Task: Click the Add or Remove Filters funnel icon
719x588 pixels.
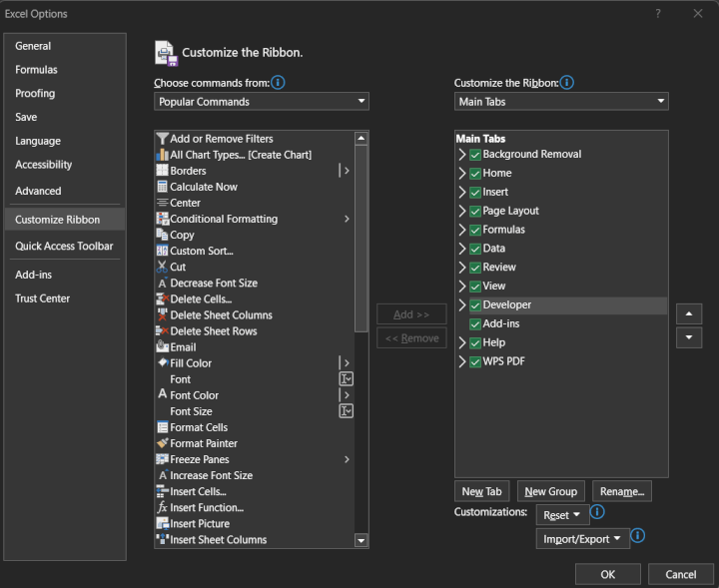Action: point(163,139)
